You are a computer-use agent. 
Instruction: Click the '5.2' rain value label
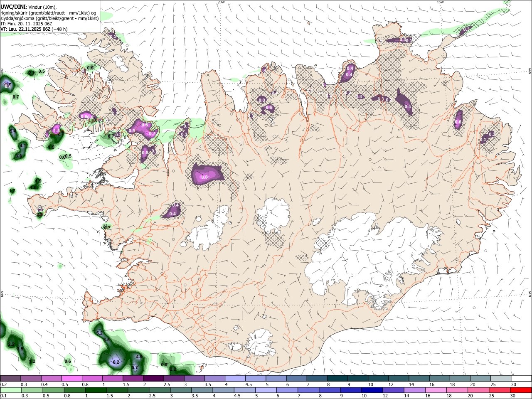[x=99, y=333]
